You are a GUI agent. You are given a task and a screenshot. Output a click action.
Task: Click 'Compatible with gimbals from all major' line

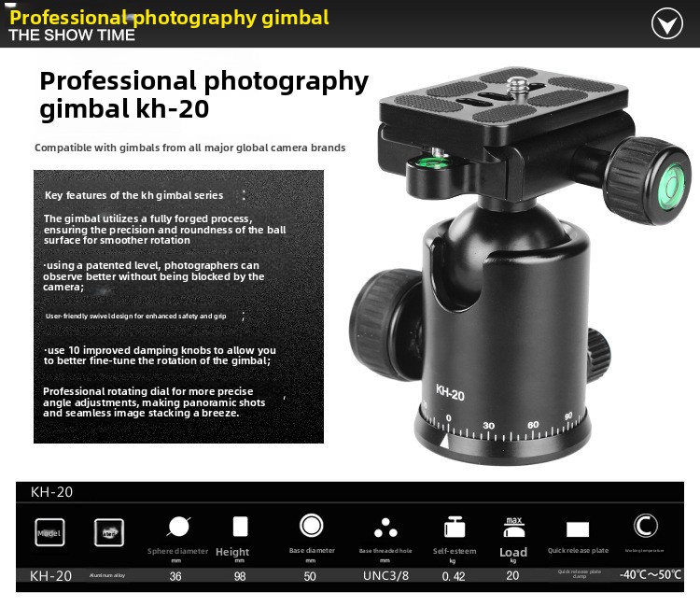point(189,148)
